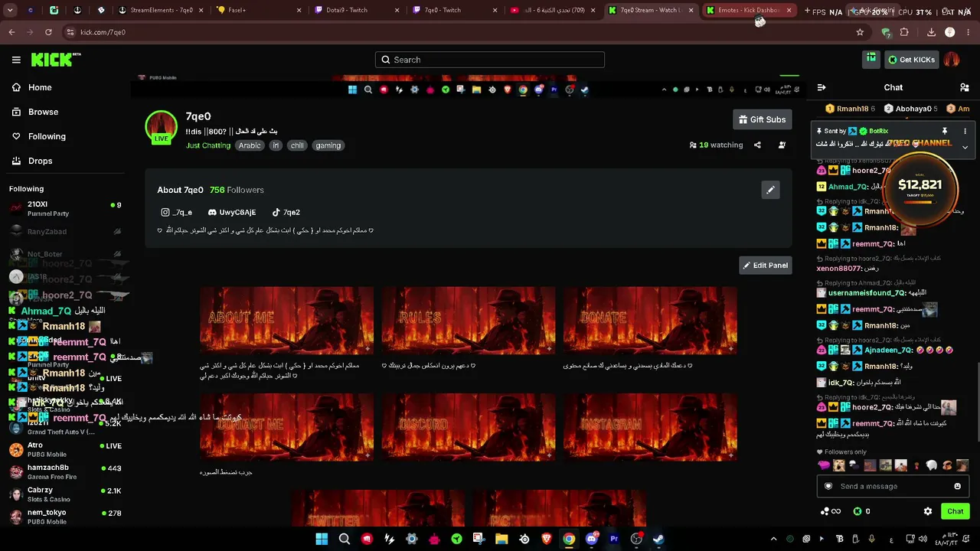Viewport: 980px width, 551px height.
Task: Show hidden system tray icons
Action: 773,539
